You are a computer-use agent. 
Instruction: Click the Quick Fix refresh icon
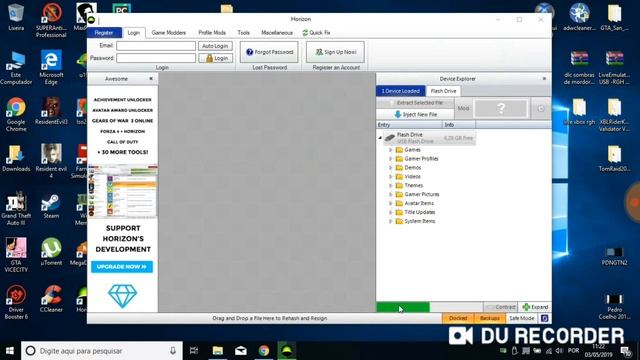click(x=305, y=33)
